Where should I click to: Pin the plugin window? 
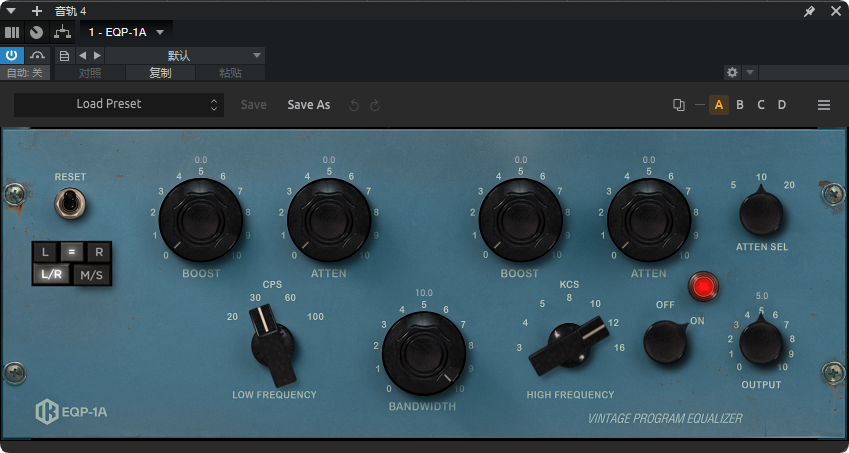pos(809,11)
